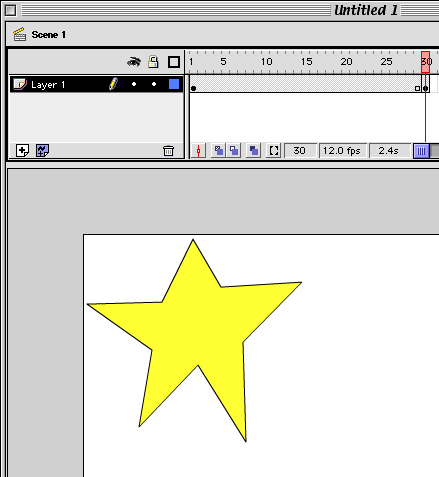Image resolution: width=439 pixels, height=477 pixels.
Task: Click the Scene 1 clapperboard icon
Action: coord(20,34)
